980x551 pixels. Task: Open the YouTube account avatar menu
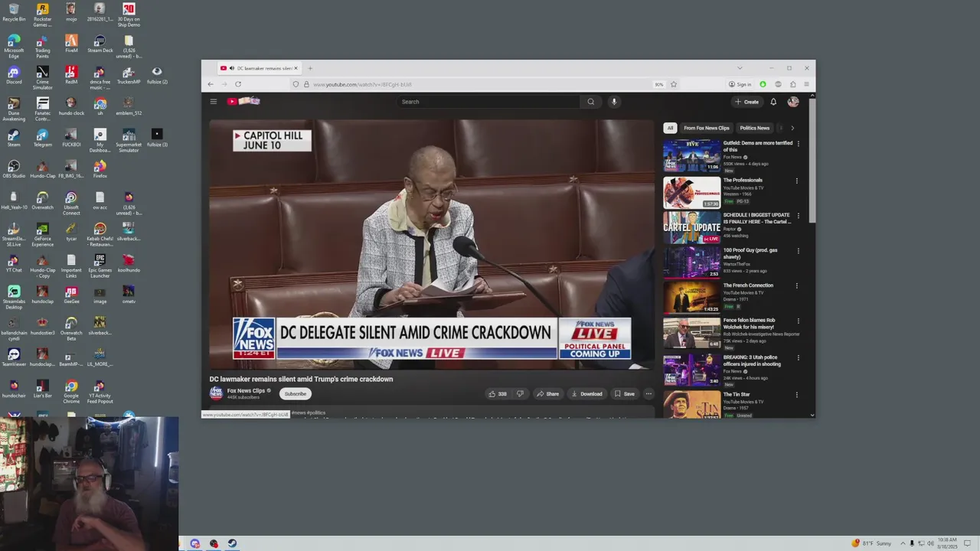pyautogui.click(x=793, y=102)
